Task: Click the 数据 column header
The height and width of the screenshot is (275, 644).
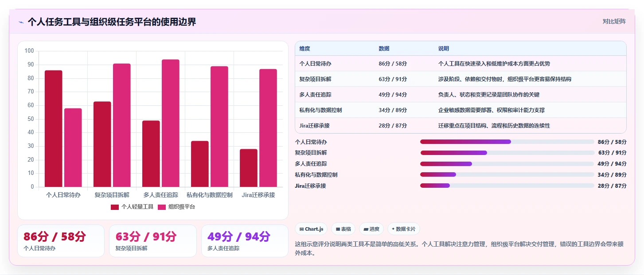Action: point(384,48)
